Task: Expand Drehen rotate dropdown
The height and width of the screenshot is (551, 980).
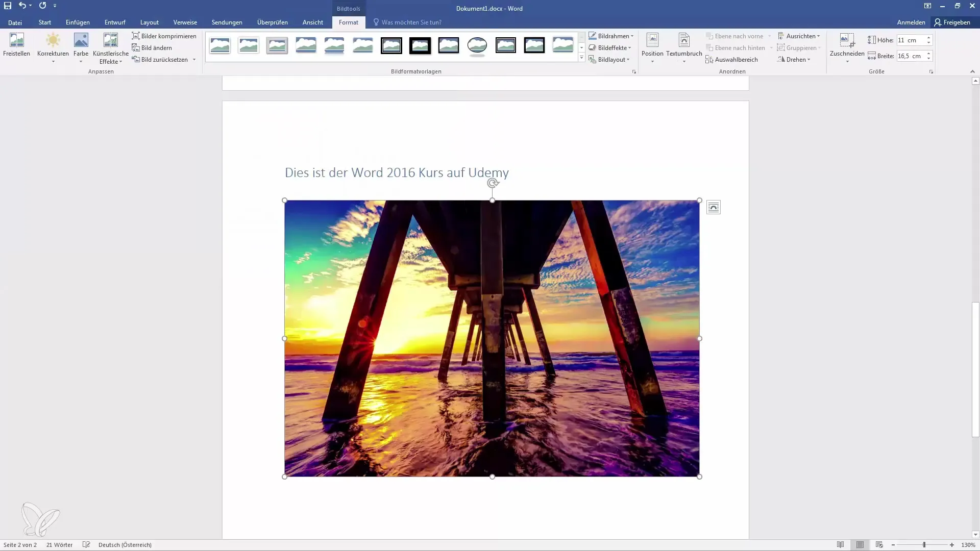Action: click(x=794, y=60)
